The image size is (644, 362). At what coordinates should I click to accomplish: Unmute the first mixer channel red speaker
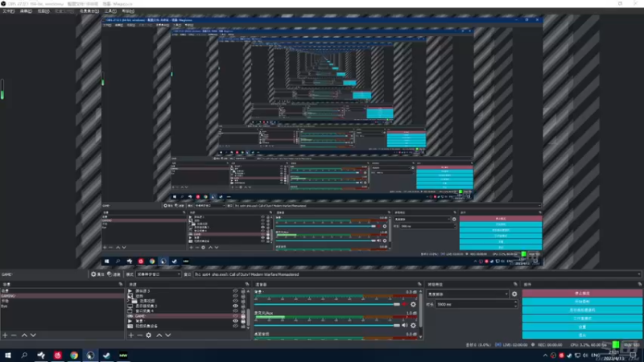pos(405,305)
